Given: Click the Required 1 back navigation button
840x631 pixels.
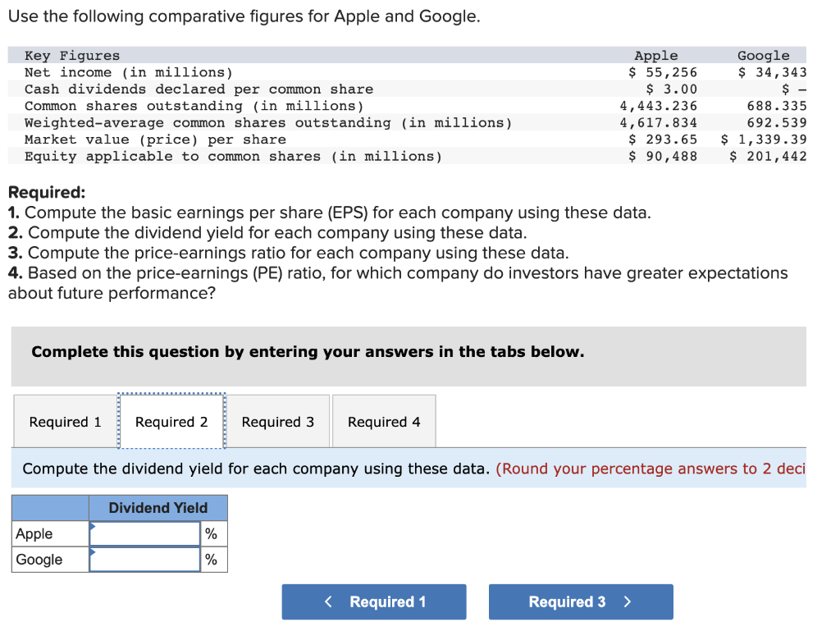Looking at the screenshot, I should click(x=373, y=601).
